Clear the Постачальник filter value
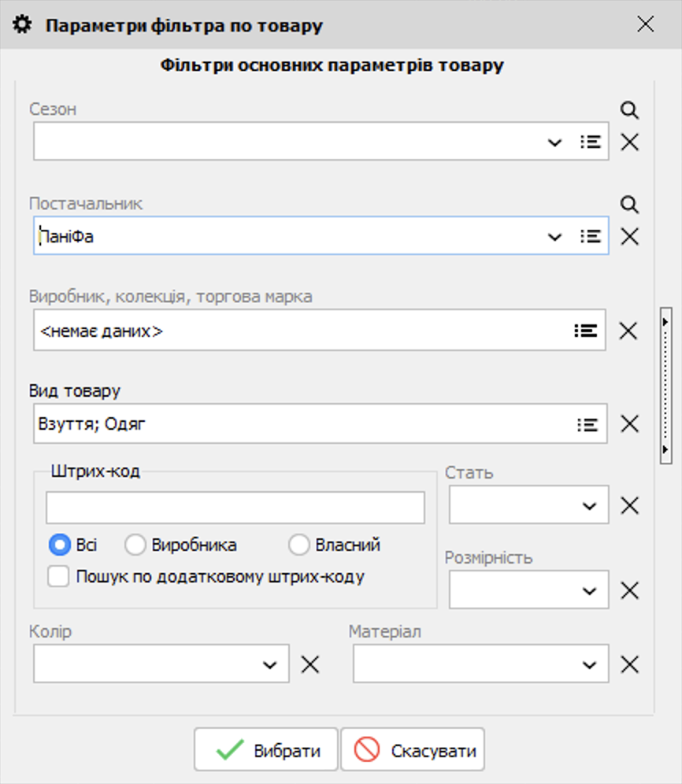 click(628, 235)
